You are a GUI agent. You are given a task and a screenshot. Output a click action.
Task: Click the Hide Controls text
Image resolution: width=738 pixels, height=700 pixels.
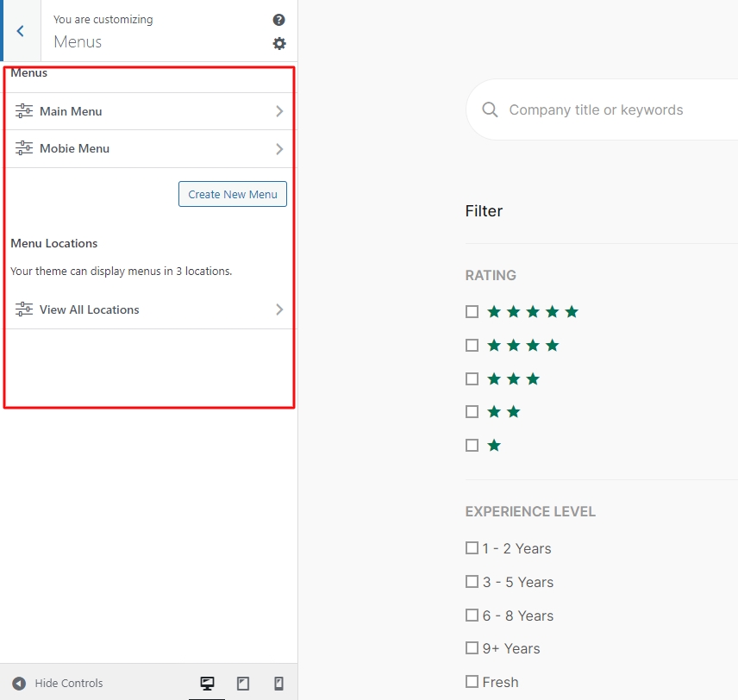coord(69,684)
